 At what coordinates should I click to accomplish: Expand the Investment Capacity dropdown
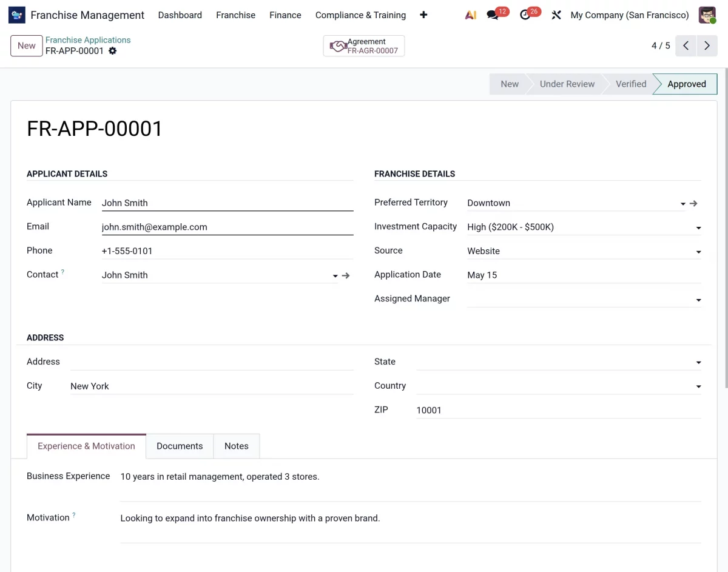tap(698, 228)
